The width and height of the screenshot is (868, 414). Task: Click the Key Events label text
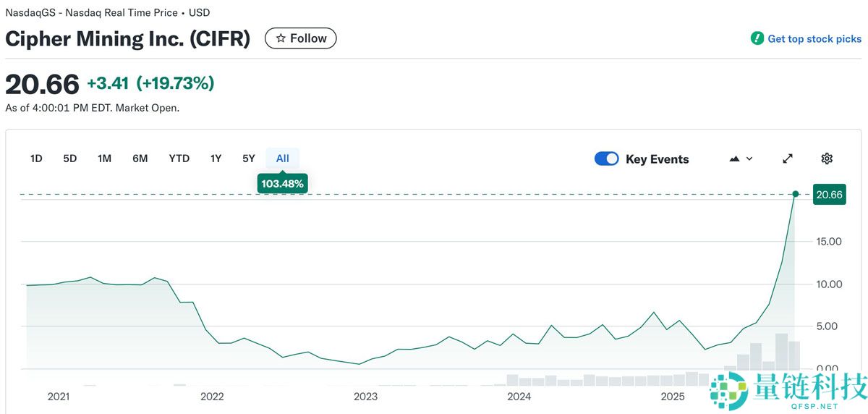click(657, 159)
